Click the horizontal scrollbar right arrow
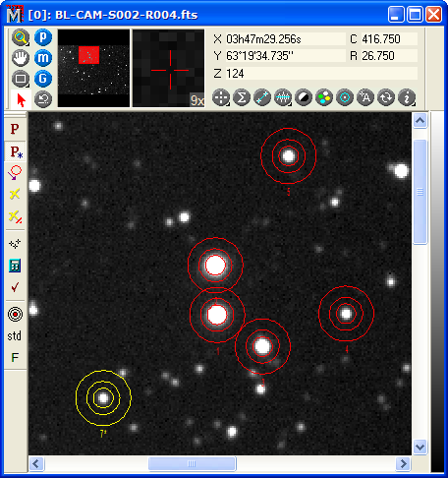 [403, 464]
